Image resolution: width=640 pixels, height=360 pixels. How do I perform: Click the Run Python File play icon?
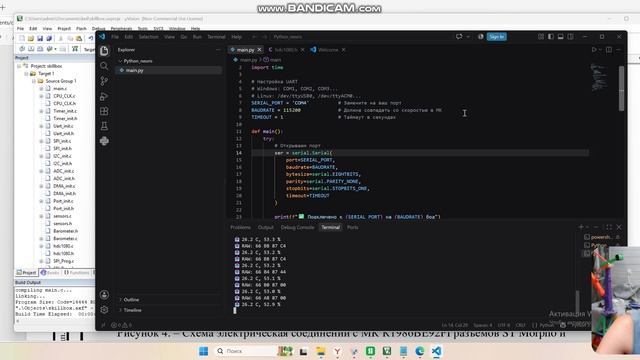[x=594, y=49]
